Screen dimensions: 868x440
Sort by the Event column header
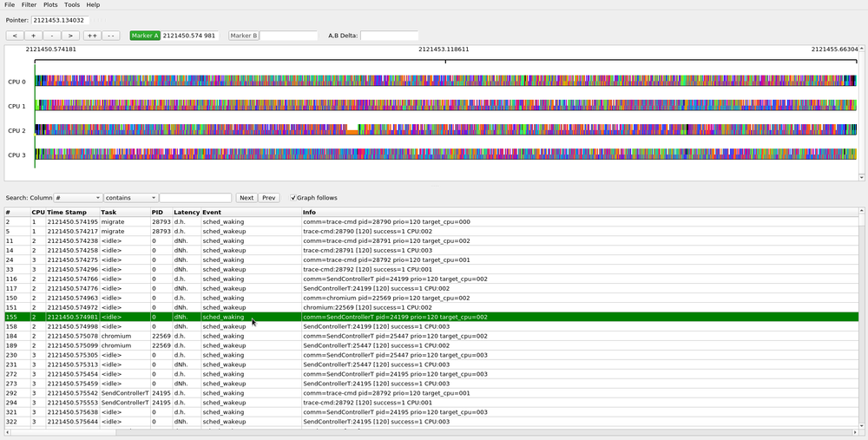click(x=252, y=212)
